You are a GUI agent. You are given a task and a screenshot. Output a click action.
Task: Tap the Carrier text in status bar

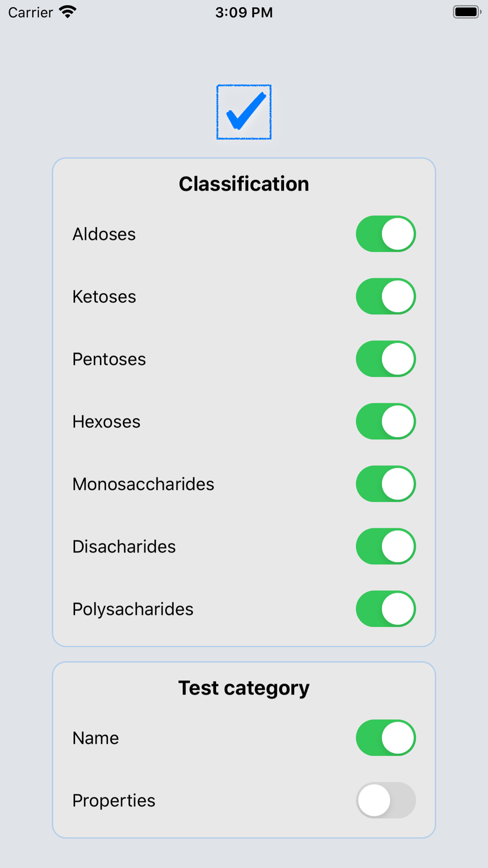point(31,12)
